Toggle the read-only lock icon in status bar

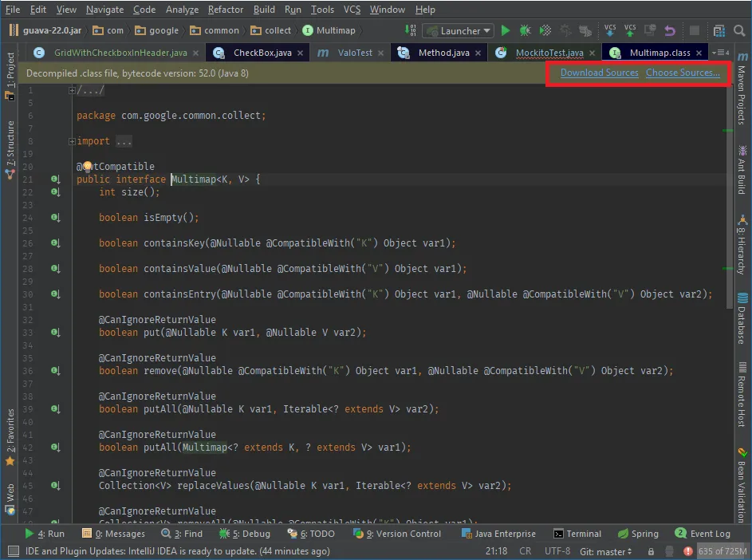point(652,551)
